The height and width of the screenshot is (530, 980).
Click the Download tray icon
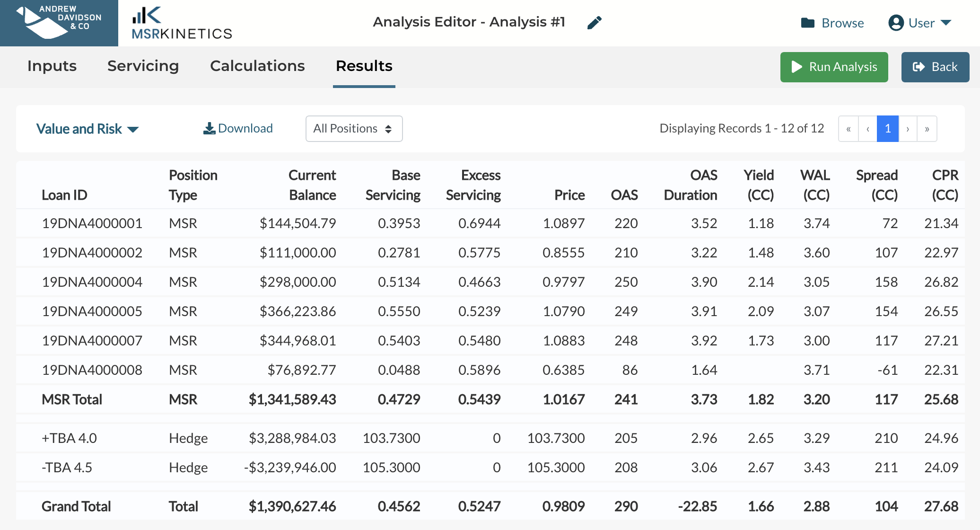coord(209,128)
